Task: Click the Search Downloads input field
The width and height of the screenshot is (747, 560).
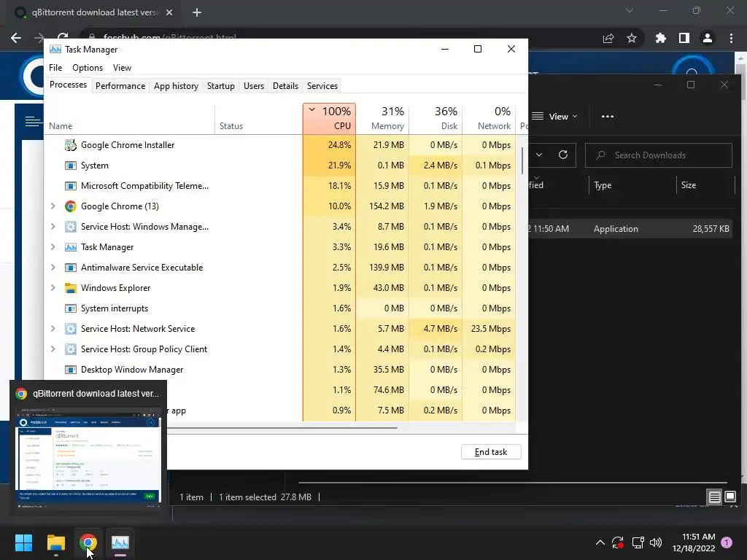Action: click(x=659, y=155)
